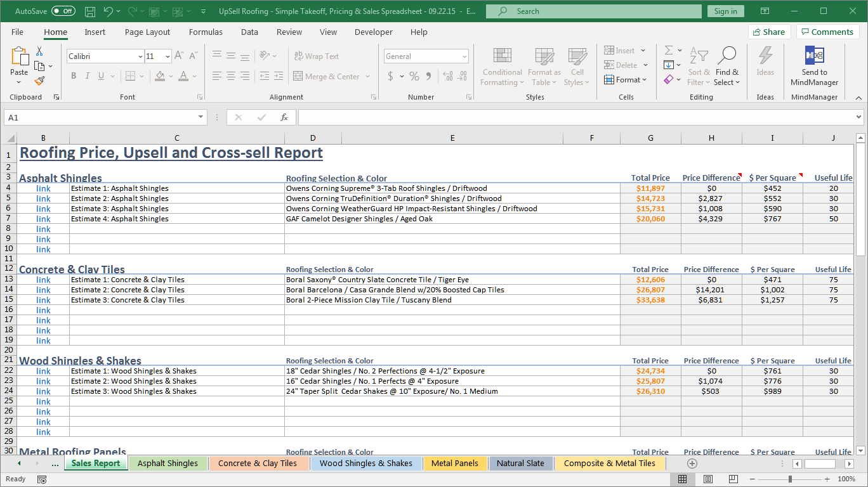This screenshot has width=868, height=487.
Task: Click Merge & Center button
Action: [327, 76]
